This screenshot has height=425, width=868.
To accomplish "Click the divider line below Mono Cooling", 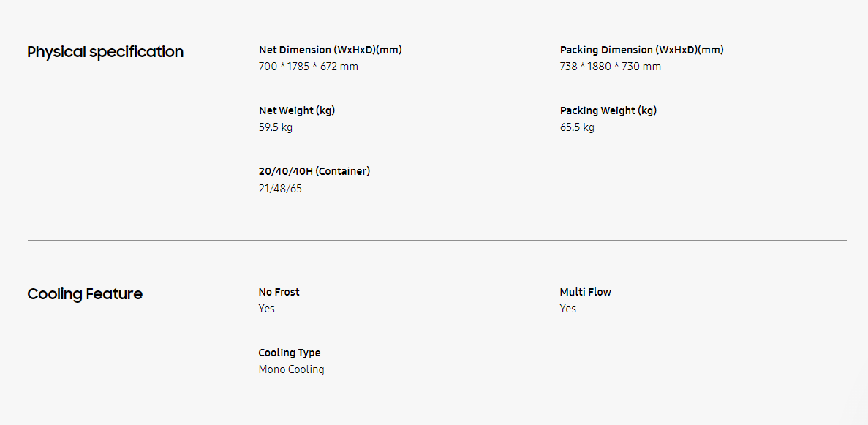I will tap(437, 421).
